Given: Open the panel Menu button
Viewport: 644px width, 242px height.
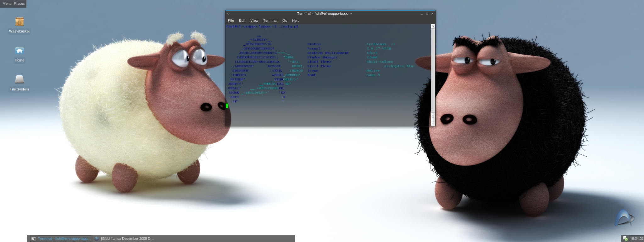Looking at the screenshot, I should (7, 3).
